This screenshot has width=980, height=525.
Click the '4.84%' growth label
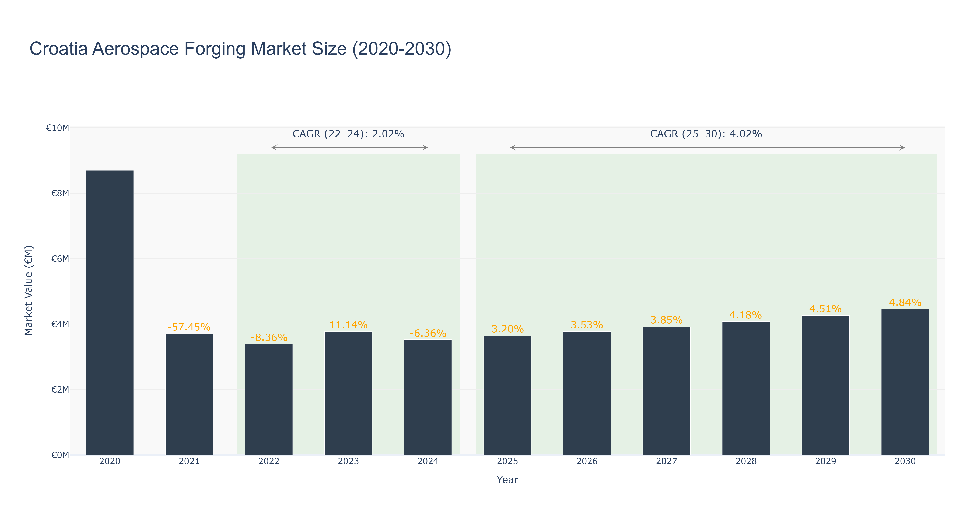click(905, 302)
